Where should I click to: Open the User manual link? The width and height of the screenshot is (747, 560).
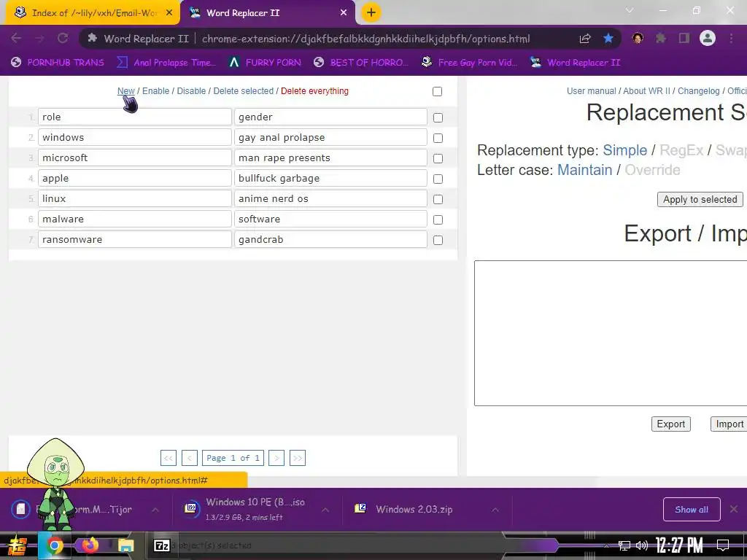[x=591, y=91]
